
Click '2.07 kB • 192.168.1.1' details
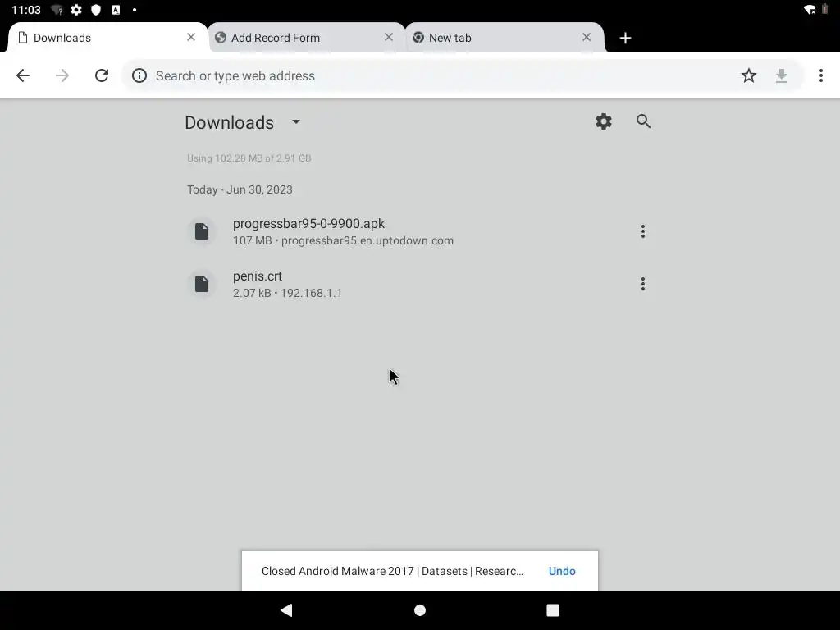(x=287, y=293)
